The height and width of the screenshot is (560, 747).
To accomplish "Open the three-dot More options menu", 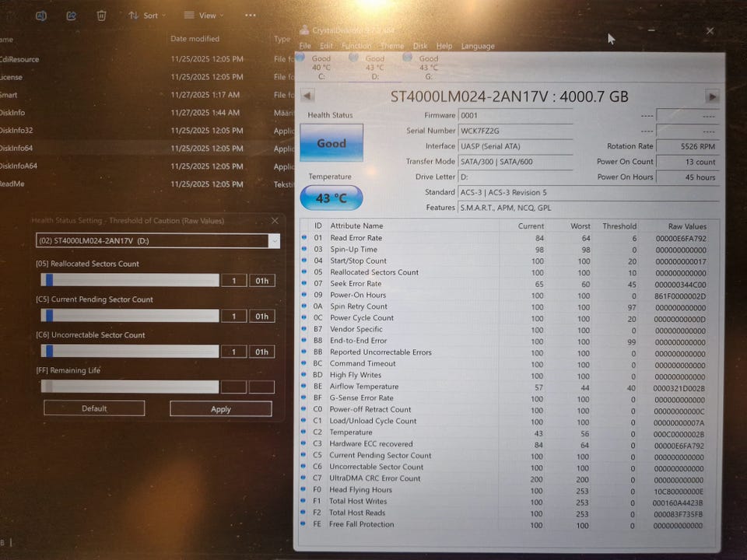I will [x=250, y=16].
